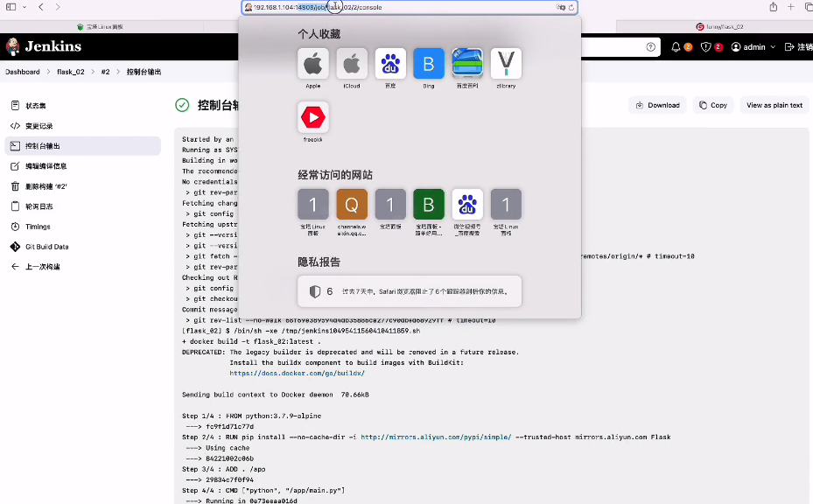Click the Safari share icon

(x=773, y=7)
